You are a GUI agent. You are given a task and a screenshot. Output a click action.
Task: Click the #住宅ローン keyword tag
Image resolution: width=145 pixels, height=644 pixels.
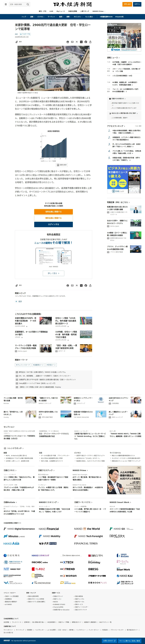click(51, 365)
